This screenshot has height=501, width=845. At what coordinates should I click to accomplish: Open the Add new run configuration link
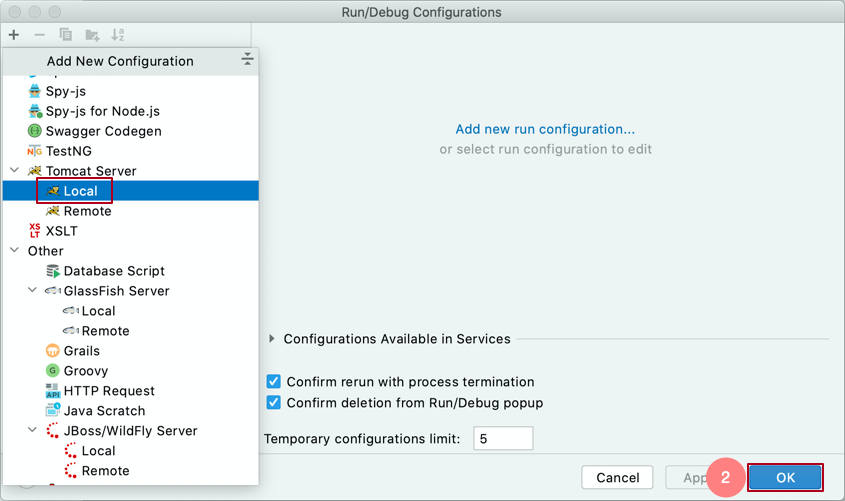point(545,129)
